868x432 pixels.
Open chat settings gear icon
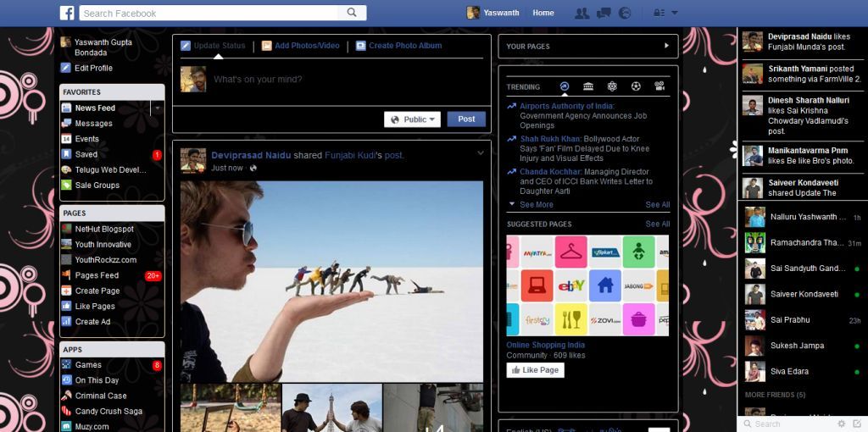[842, 424]
